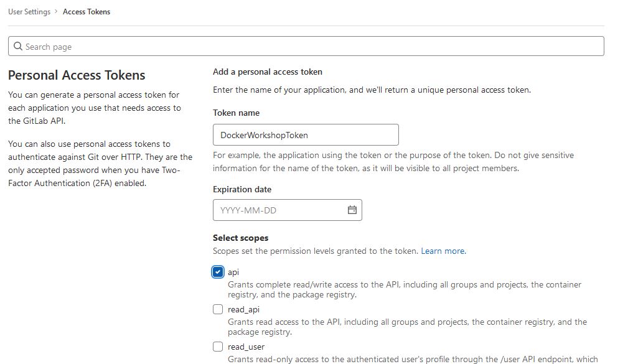Screen dimensions: 633x364
Task: Go to User Settings breadcrumb
Action: pos(29,12)
